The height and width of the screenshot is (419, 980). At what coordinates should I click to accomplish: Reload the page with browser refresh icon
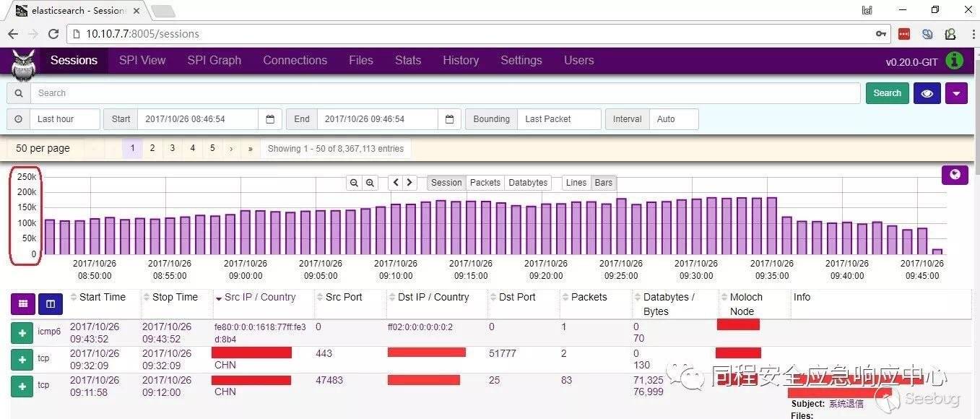(53, 34)
